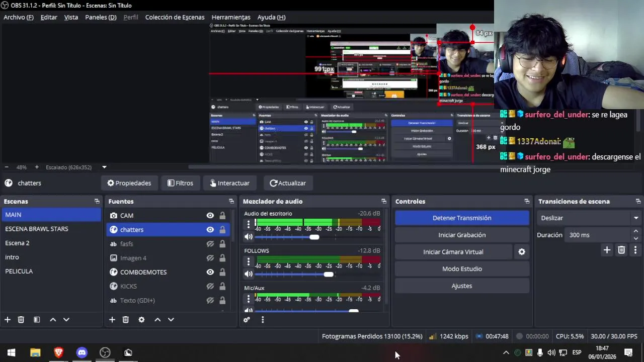Hide the chatters source eye icon
Screen dimensions: 644x362
pos(210,230)
